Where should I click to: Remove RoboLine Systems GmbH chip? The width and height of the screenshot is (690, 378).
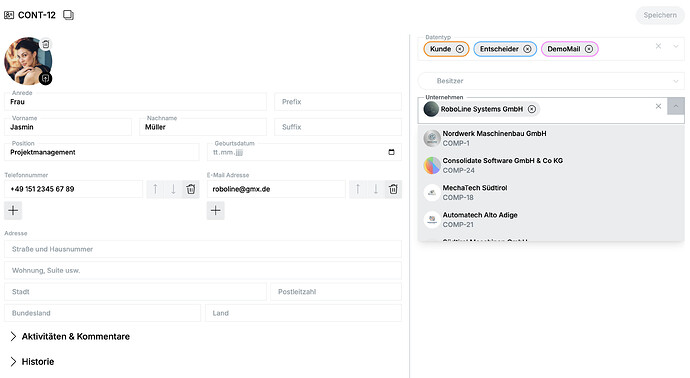[x=532, y=109]
